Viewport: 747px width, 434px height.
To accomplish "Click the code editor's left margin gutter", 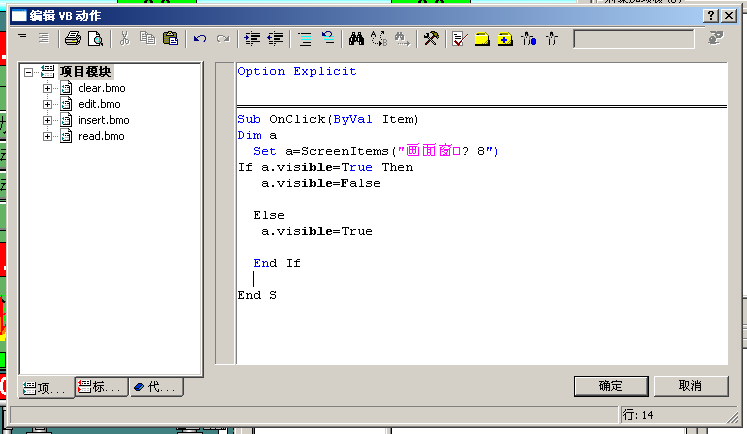I will tap(224, 213).
